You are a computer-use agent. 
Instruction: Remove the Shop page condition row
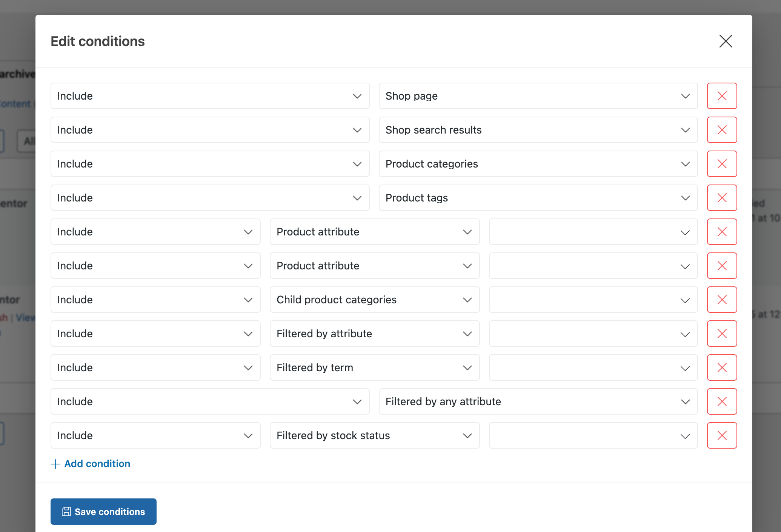[721, 96]
